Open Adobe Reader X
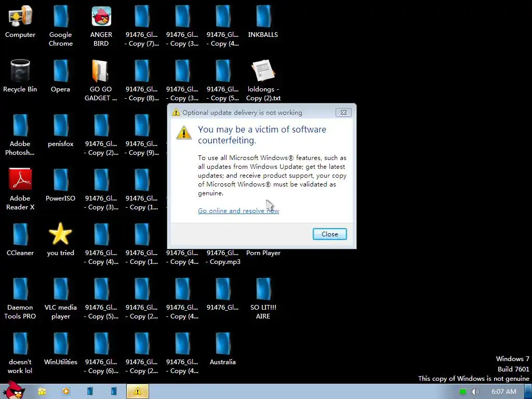 pos(20,189)
